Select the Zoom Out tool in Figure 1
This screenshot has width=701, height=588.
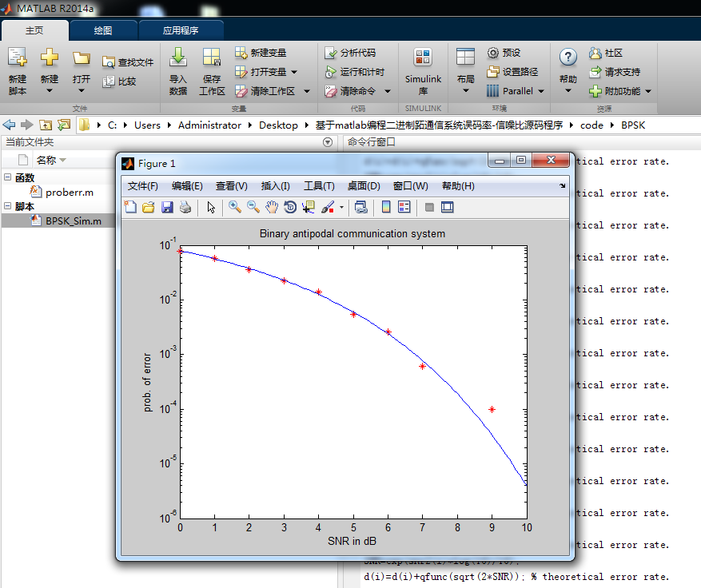(x=253, y=207)
